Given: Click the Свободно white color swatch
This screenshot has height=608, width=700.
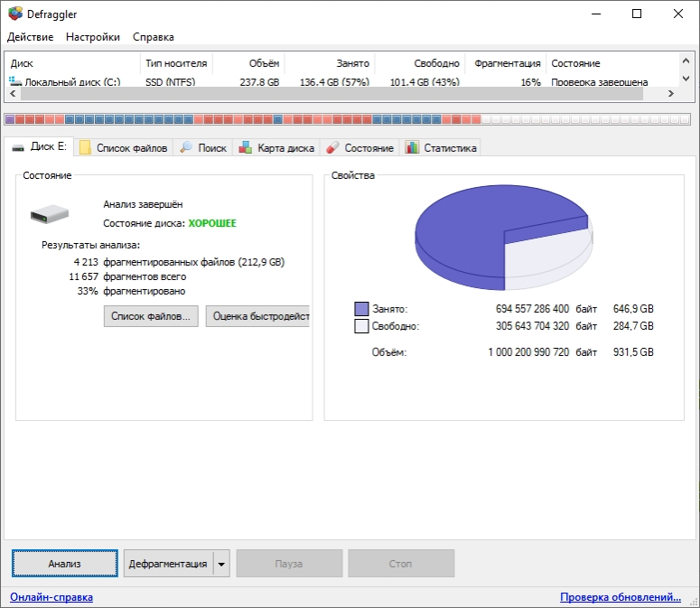Looking at the screenshot, I should 361,326.
